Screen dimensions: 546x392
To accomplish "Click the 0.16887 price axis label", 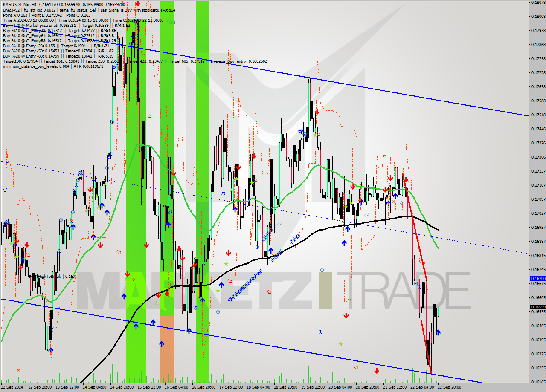I will [538, 242].
